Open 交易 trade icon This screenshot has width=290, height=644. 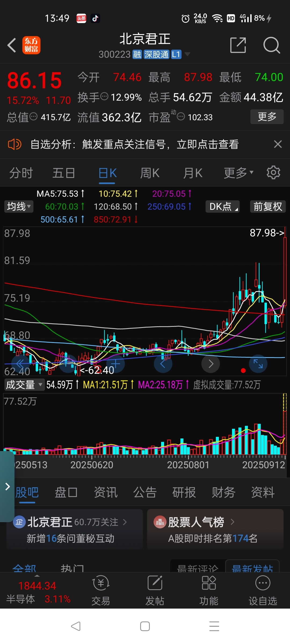pyautogui.click(x=101, y=590)
